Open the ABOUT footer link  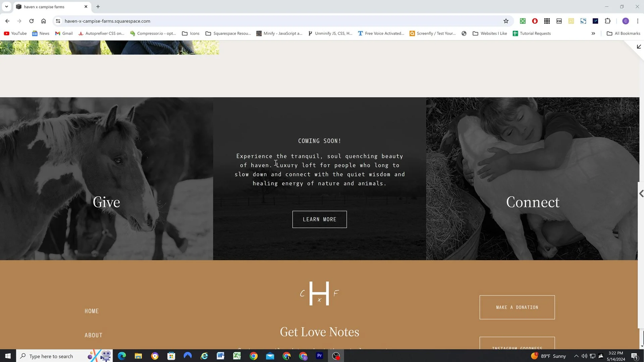pos(93,335)
